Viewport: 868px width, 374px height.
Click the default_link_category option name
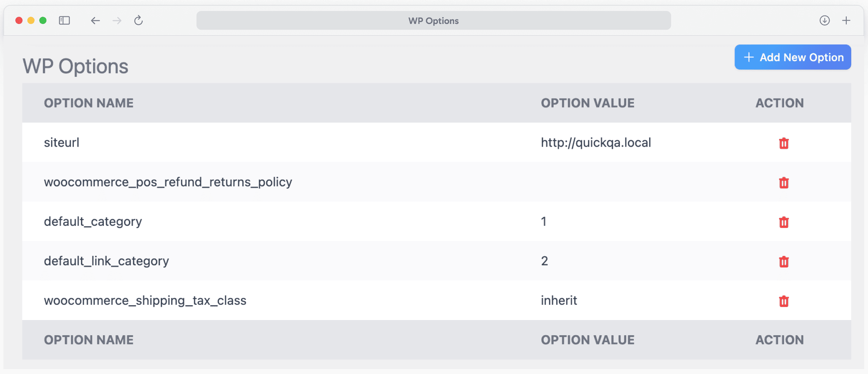[x=106, y=261]
